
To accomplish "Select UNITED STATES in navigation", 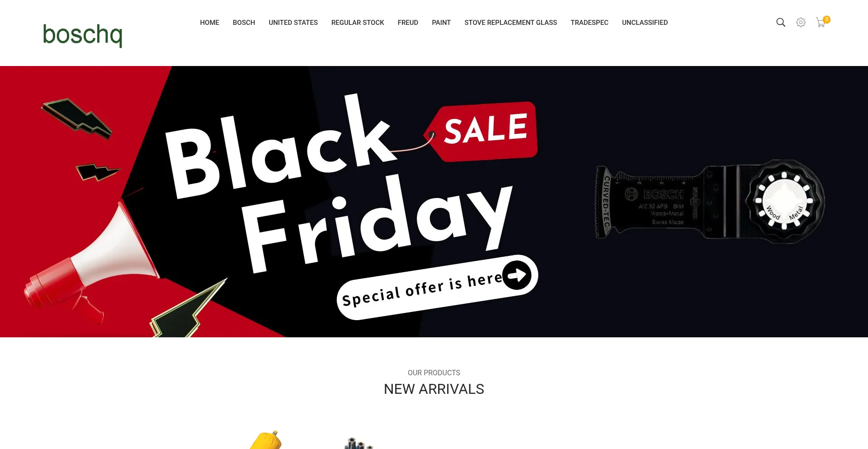I will (293, 23).
